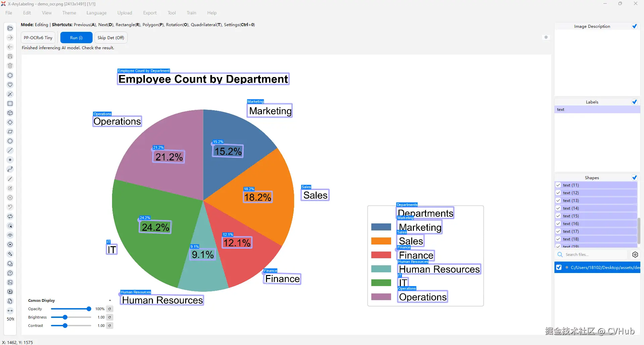Toggle the Labels panel checkbox
The height and width of the screenshot is (345, 644).
pyautogui.click(x=635, y=102)
